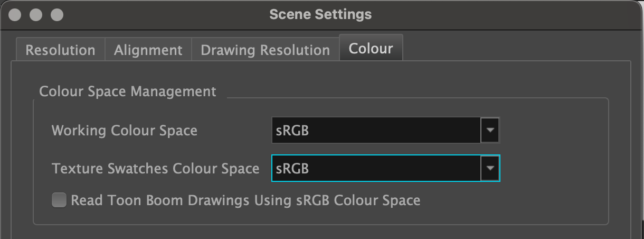
Task: Click the Texture Swatches sRGB value field
Action: tap(376, 168)
